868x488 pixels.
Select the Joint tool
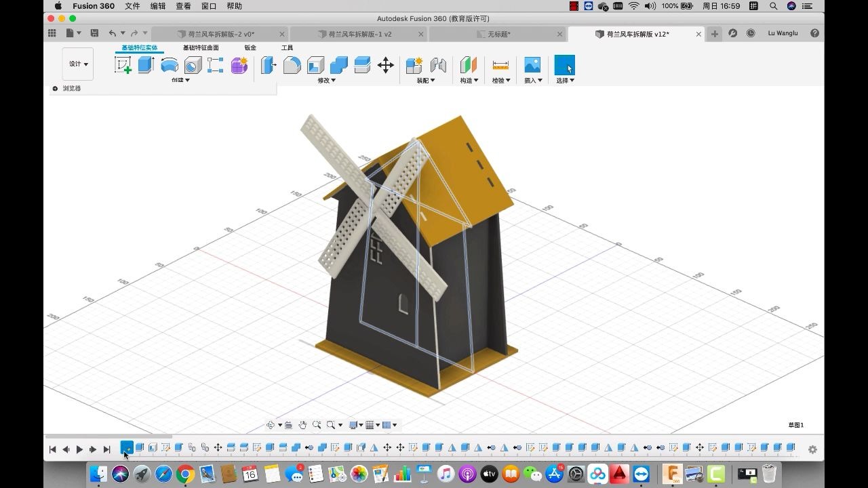point(438,65)
